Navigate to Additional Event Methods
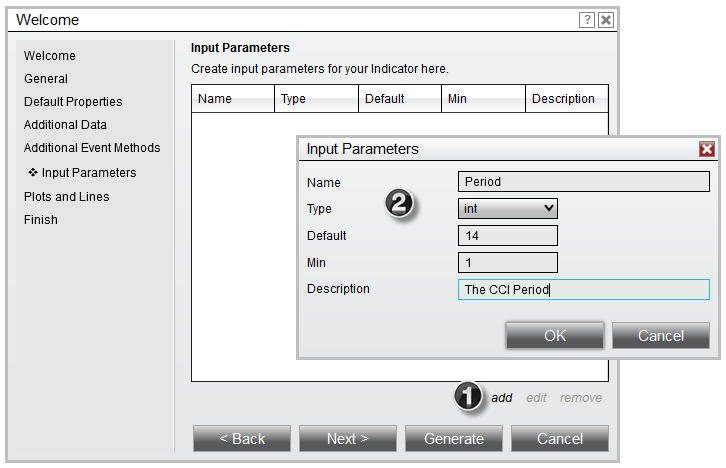 pyautogui.click(x=92, y=148)
